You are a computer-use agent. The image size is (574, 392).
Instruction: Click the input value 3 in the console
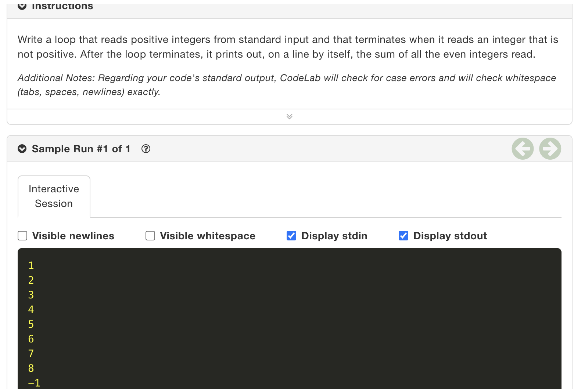click(31, 295)
